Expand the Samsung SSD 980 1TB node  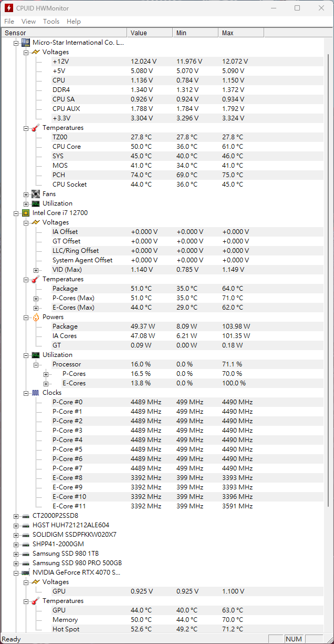16,554
